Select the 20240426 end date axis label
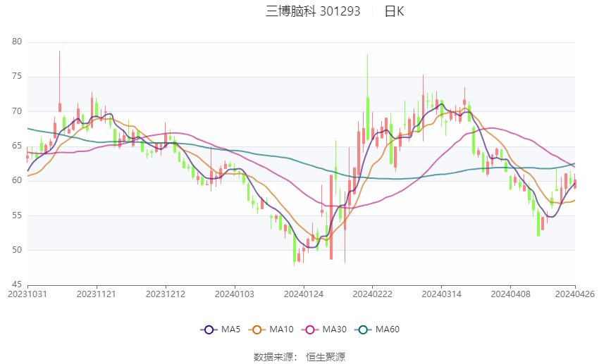Image resolution: width=599 pixels, height=364 pixels. 574,294
